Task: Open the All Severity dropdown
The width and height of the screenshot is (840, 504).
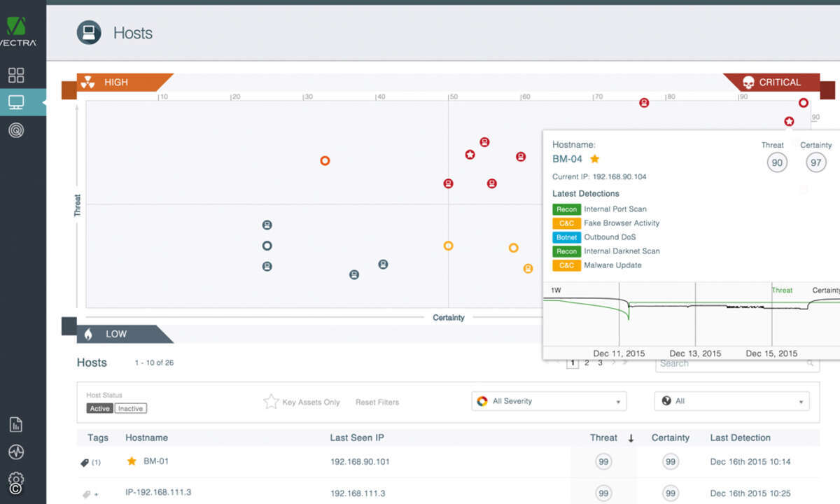Action: pyautogui.click(x=549, y=401)
